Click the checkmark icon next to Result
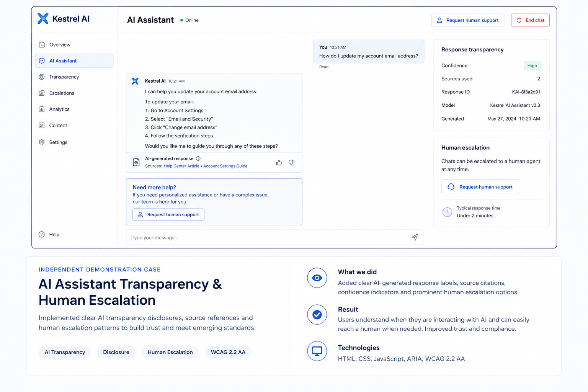The image size is (588, 392). coord(317,315)
